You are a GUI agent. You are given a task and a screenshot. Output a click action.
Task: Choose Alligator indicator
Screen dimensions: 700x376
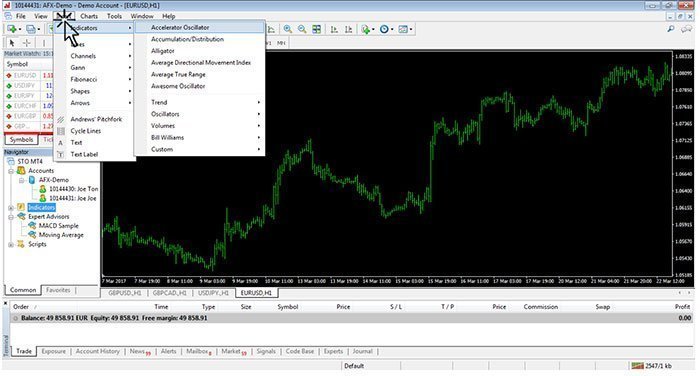tap(199, 51)
